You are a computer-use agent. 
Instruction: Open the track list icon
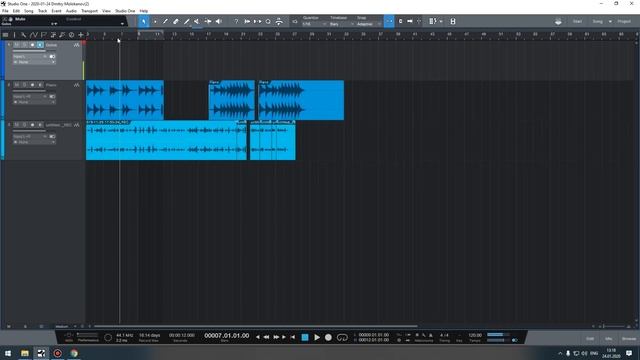(x=5, y=35)
